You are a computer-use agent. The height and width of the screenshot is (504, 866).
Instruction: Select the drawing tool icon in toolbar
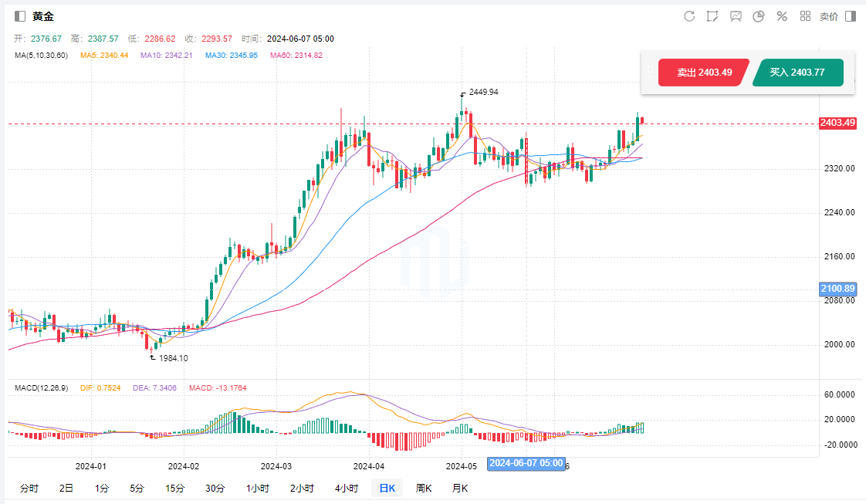(x=712, y=16)
